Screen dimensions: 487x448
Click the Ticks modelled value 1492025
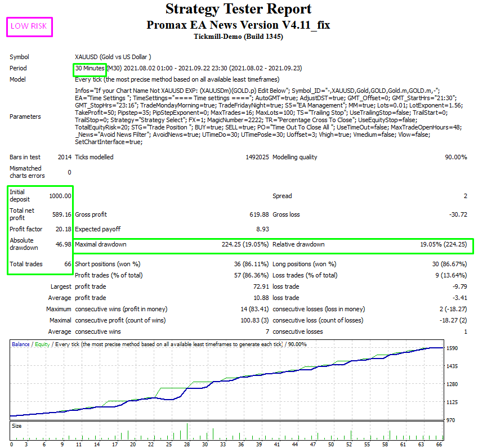(257, 158)
